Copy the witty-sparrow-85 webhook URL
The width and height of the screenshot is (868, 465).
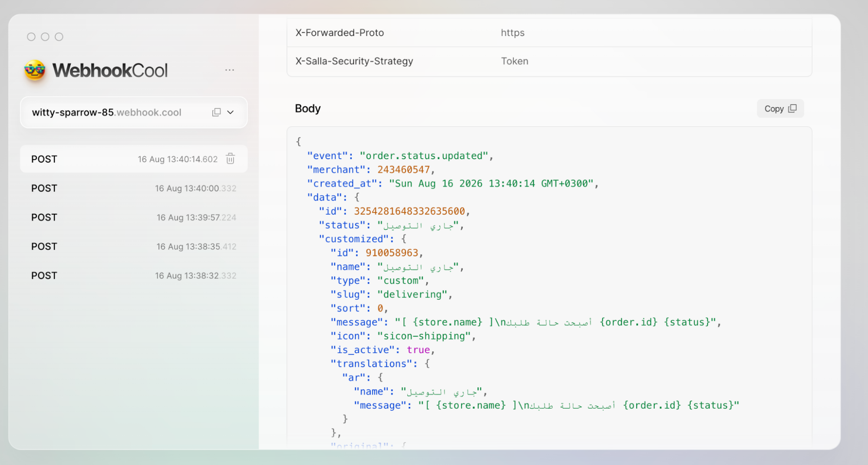point(216,112)
